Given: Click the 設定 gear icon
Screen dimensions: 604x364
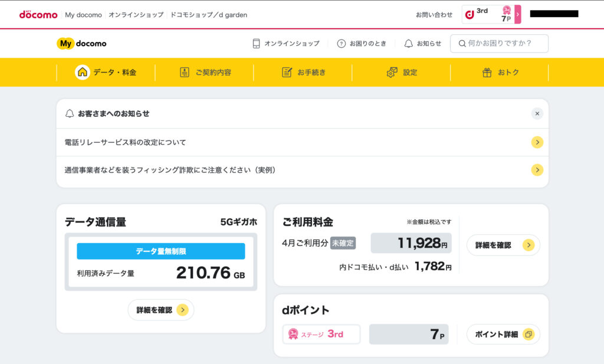Looking at the screenshot, I should click(392, 72).
